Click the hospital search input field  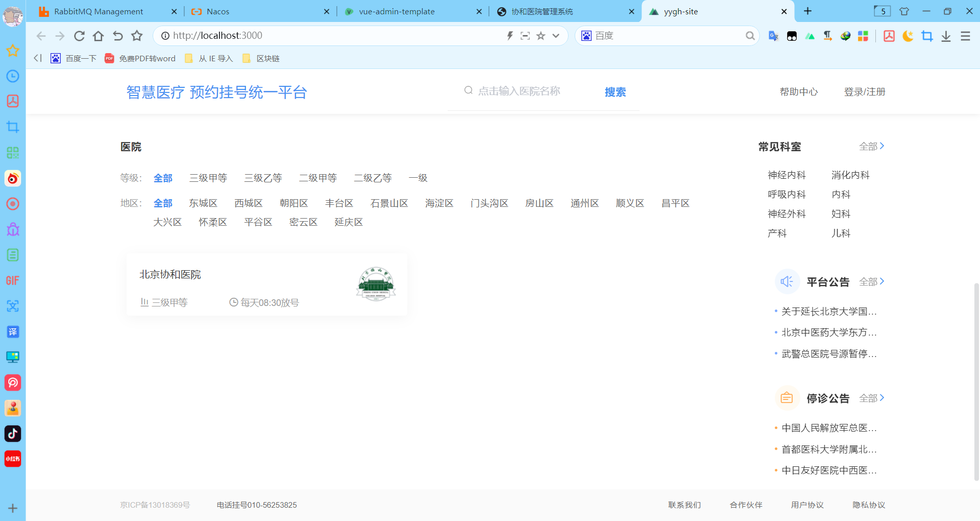click(x=520, y=90)
